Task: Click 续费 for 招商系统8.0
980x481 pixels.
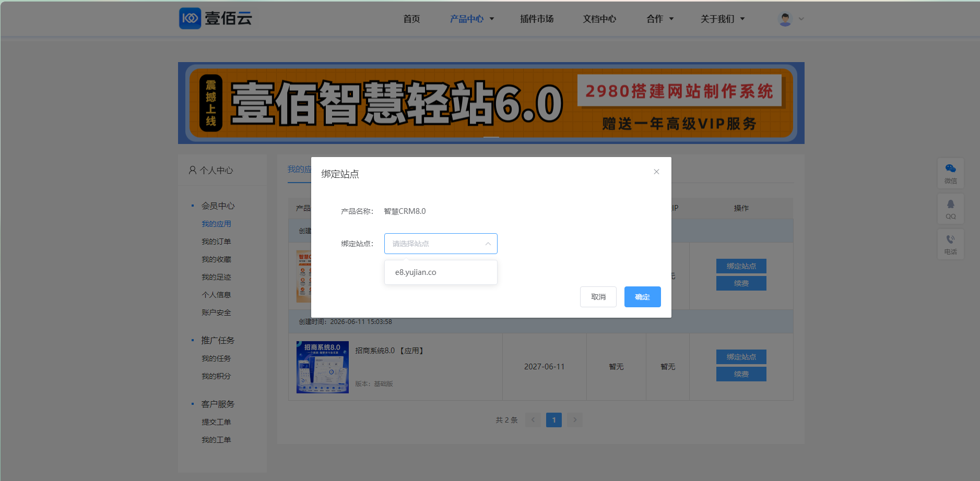Action: click(x=741, y=374)
